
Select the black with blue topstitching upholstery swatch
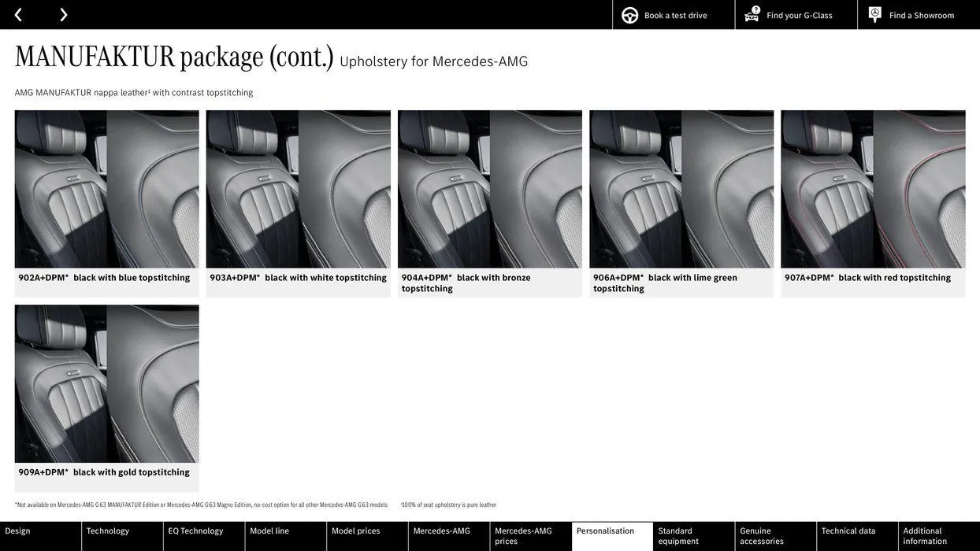106,189
